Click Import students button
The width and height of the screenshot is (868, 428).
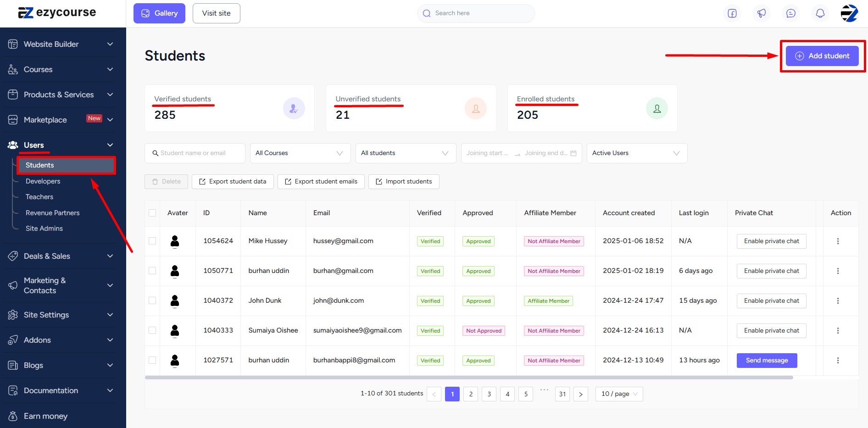404,182
